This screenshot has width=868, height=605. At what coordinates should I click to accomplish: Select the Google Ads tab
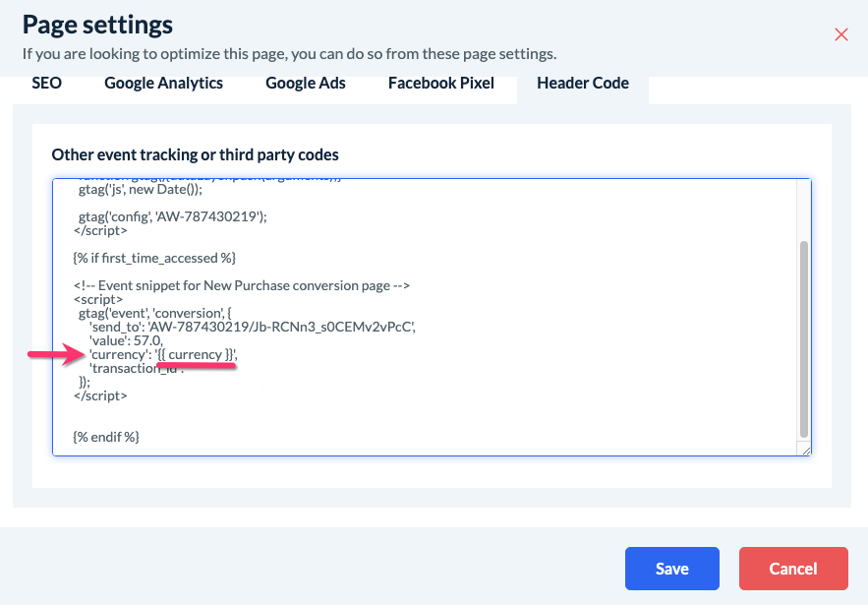(305, 83)
